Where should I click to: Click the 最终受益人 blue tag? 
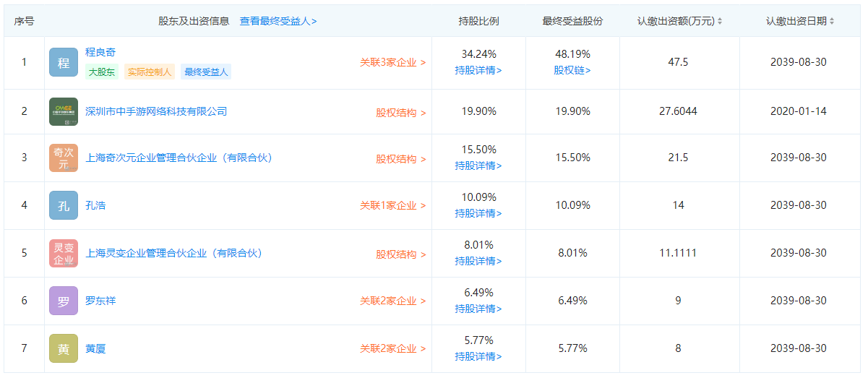click(x=206, y=72)
